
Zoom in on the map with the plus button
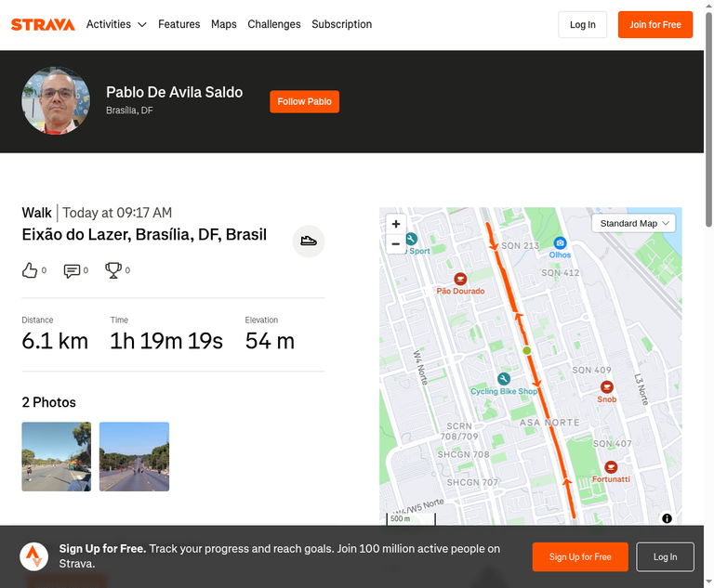click(396, 224)
